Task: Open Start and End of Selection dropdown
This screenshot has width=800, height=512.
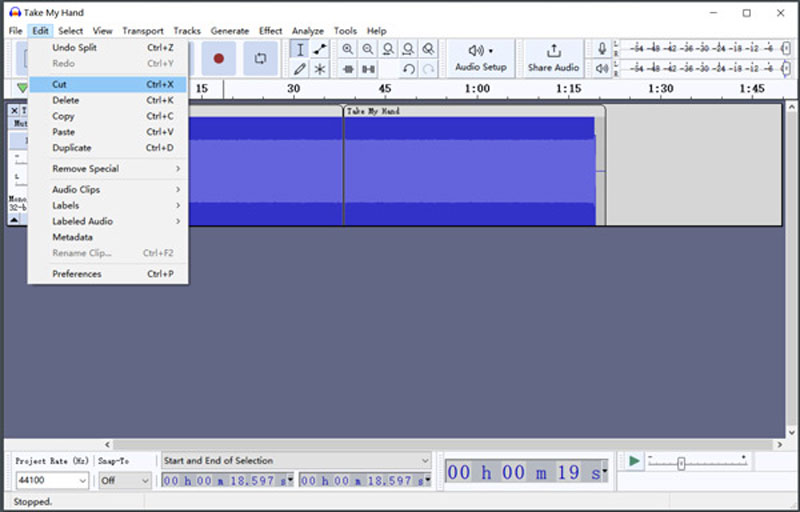Action: pos(296,460)
